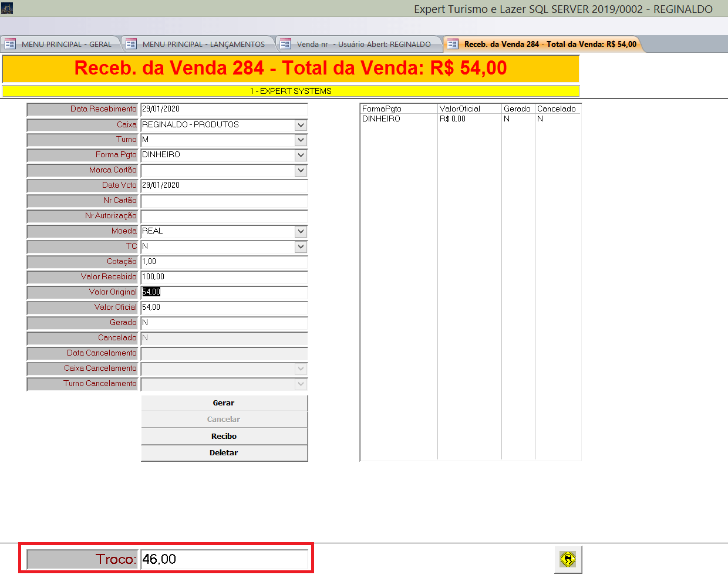The image size is (728, 575).
Task: Expand the Forma Pgto dropdown
Action: [301, 155]
